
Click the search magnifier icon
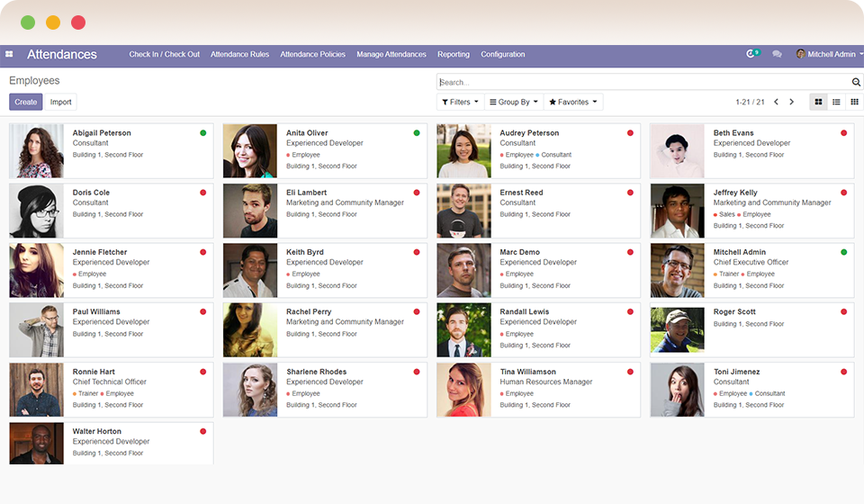pyautogui.click(x=856, y=82)
